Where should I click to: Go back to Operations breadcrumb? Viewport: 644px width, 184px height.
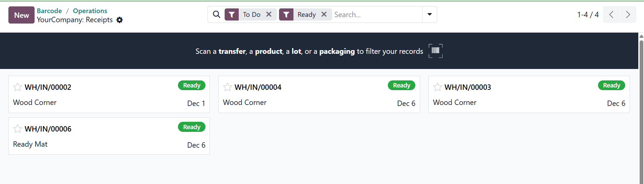[x=90, y=11]
